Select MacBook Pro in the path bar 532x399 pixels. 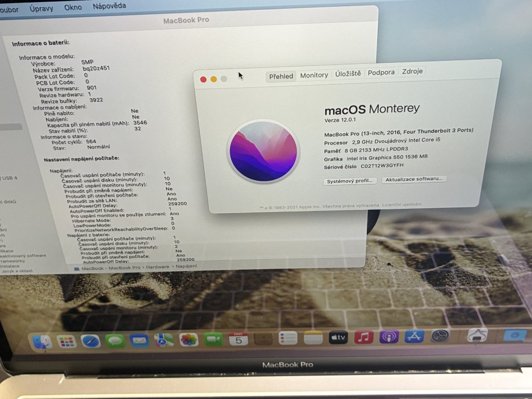111,268
